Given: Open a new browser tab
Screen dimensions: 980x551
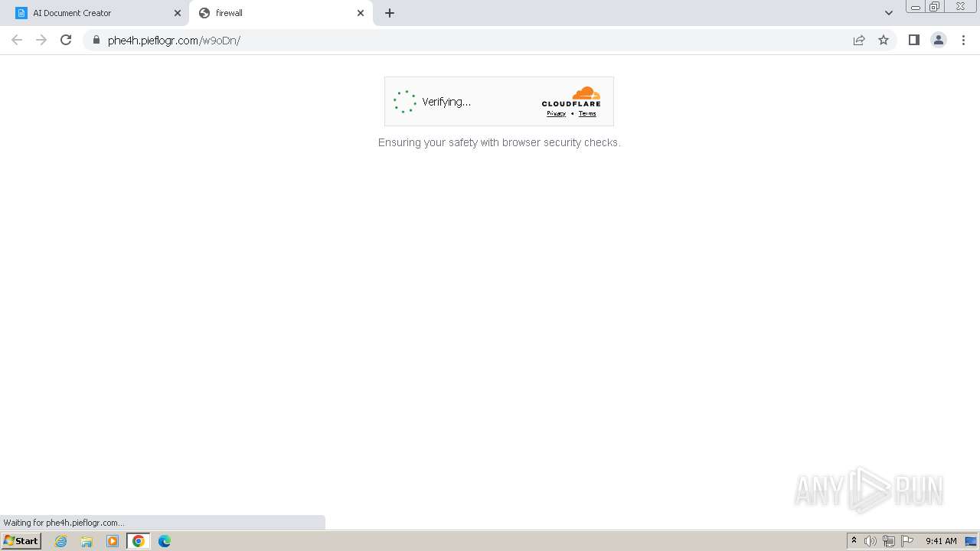Looking at the screenshot, I should [390, 13].
